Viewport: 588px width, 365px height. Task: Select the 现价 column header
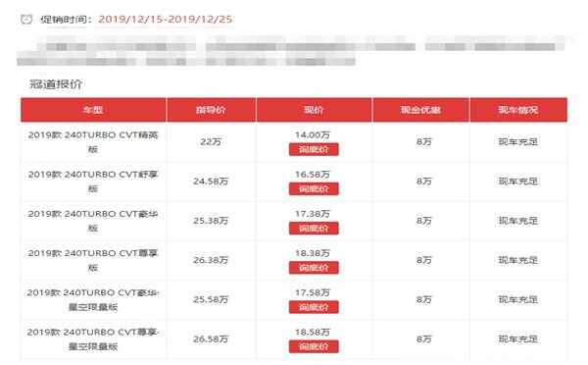point(314,110)
